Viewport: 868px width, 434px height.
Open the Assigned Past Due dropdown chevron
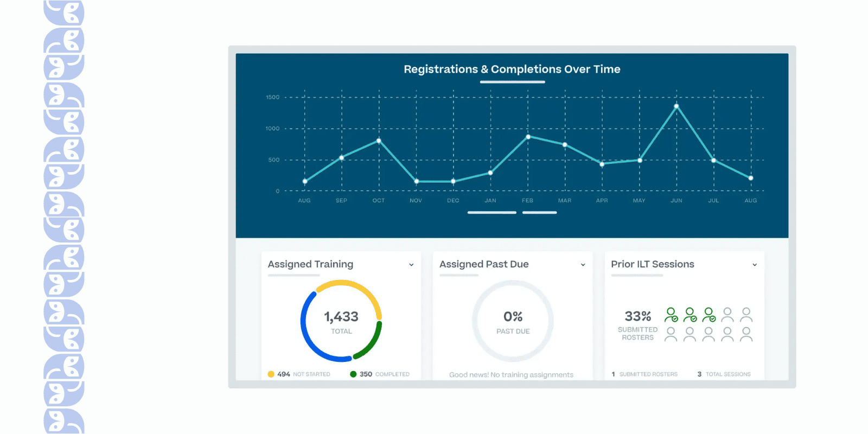583,265
